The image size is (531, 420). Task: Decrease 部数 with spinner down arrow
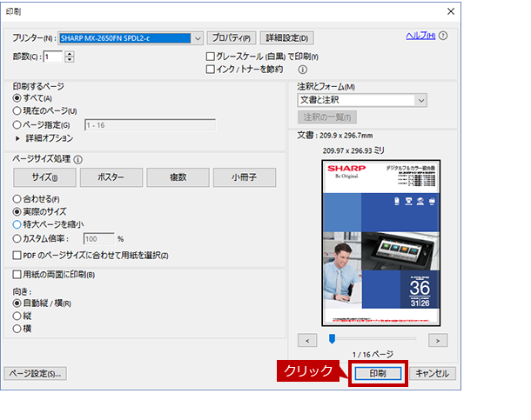pos(70,59)
